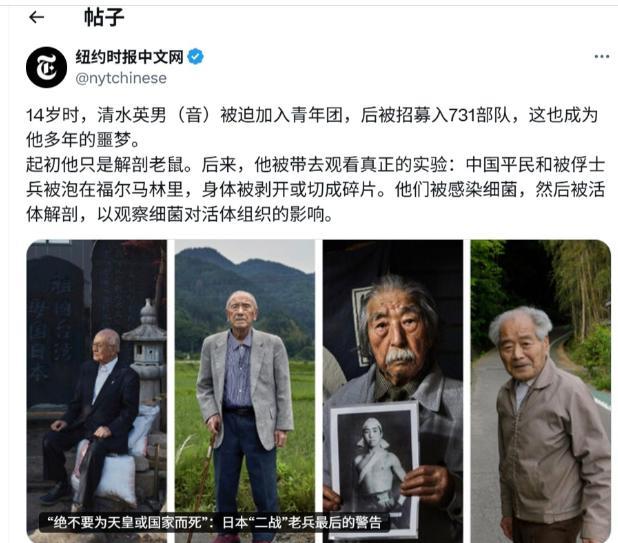
Task: Open photo of mustached man holding picture
Action: (x=393, y=391)
